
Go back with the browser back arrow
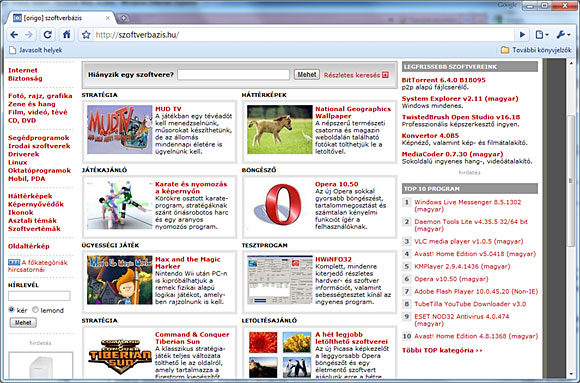tap(14, 35)
